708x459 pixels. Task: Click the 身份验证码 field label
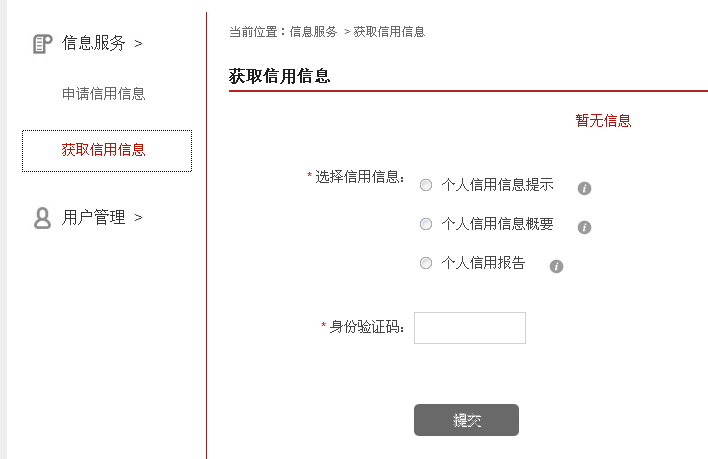365,327
